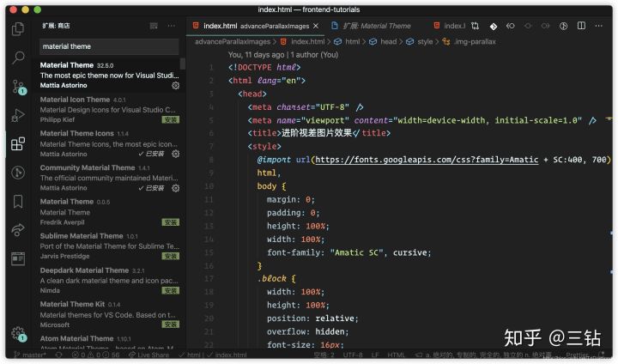The width and height of the screenshot is (618, 364).
Task: Open the Material Theme extension gear settings
Action: click(x=176, y=86)
